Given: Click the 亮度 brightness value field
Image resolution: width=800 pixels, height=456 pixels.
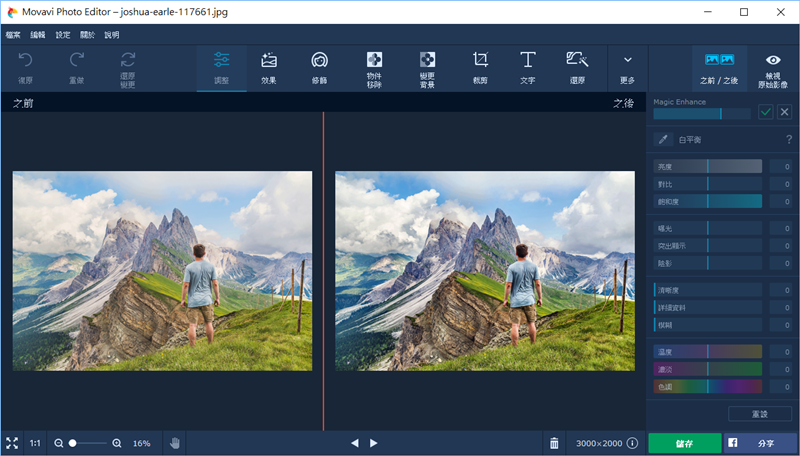Looking at the screenshot, I should click(780, 166).
